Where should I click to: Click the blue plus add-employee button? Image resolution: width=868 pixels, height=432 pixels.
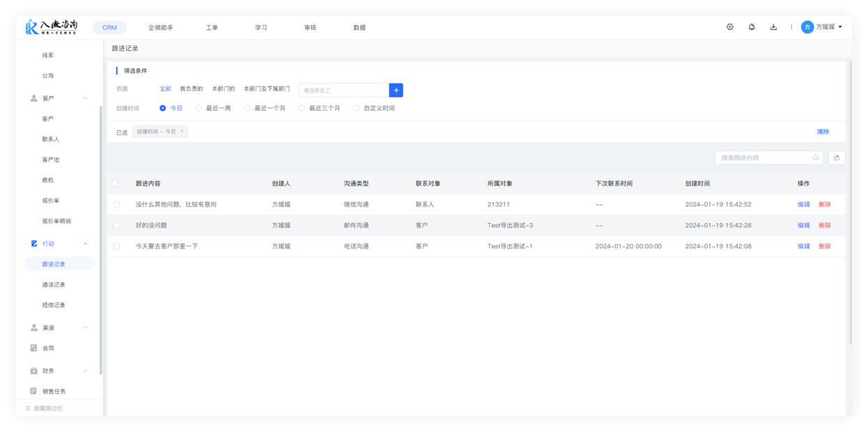tap(396, 90)
